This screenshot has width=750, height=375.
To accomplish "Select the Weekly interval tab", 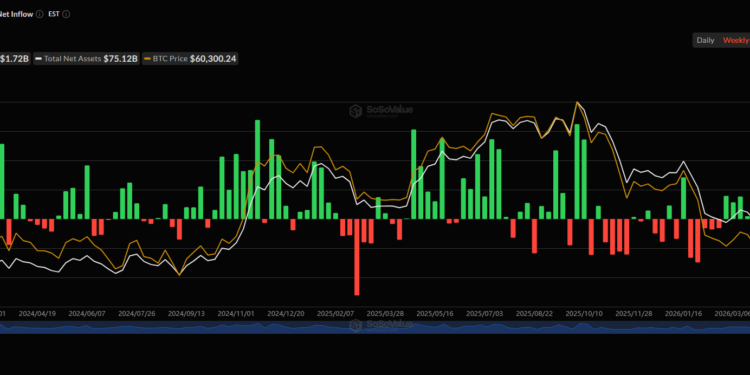I will (736, 40).
